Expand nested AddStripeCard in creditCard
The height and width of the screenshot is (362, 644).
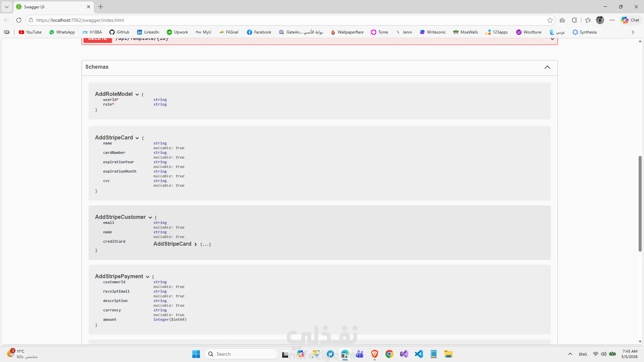[195, 244]
